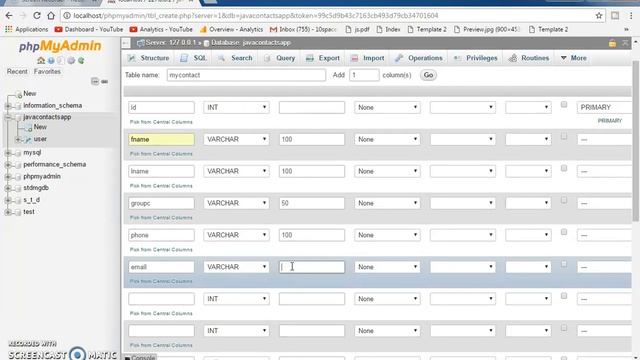The width and height of the screenshot is (640, 360).
Task: Open Dashboard - YouTube bookmark
Action: click(x=89, y=29)
